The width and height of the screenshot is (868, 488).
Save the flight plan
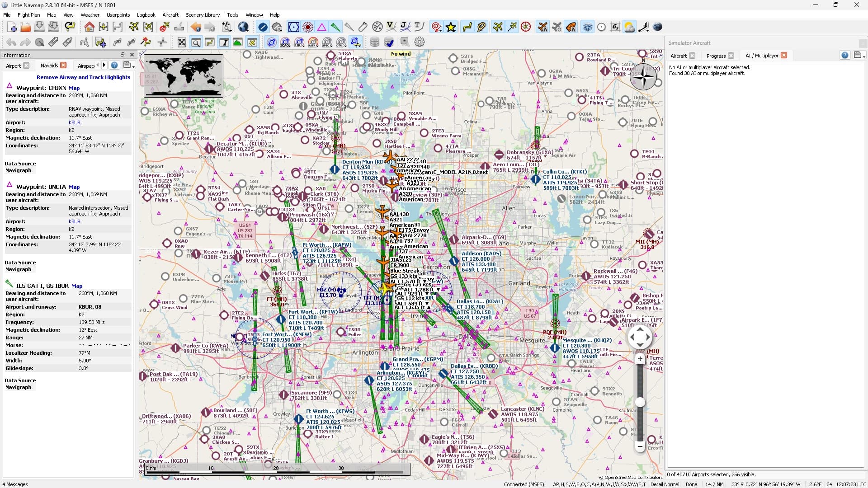(x=39, y=27)
